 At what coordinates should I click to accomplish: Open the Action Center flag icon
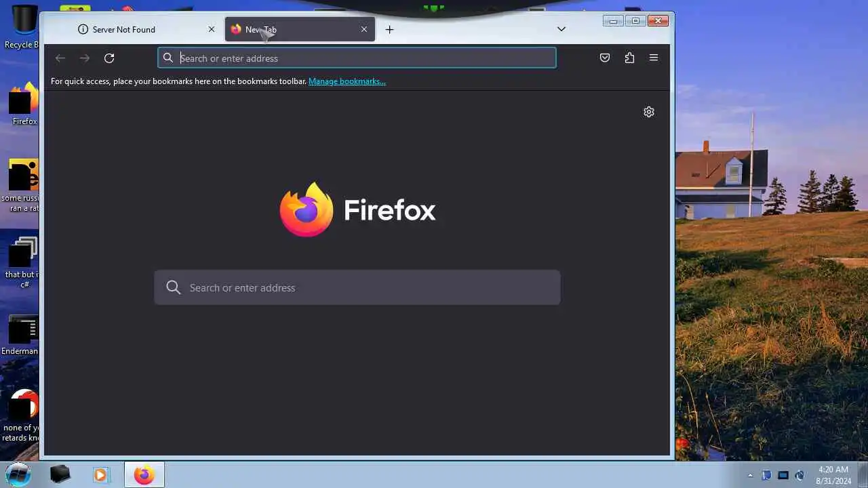click(766, 475)
